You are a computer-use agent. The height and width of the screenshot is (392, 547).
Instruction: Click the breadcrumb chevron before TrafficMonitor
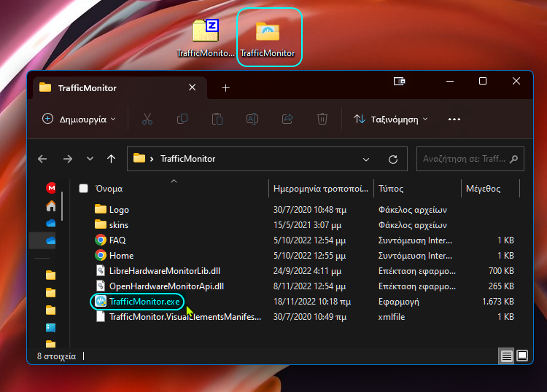point(152,159)
